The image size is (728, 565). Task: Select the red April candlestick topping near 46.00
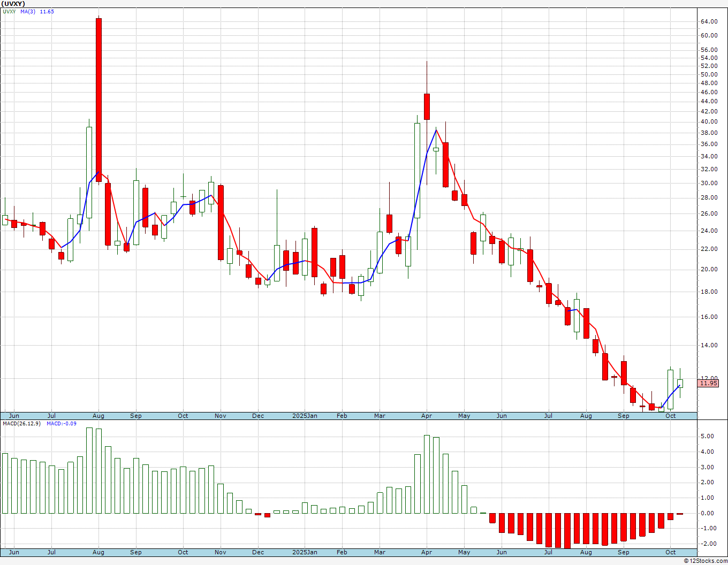(427, 106)
